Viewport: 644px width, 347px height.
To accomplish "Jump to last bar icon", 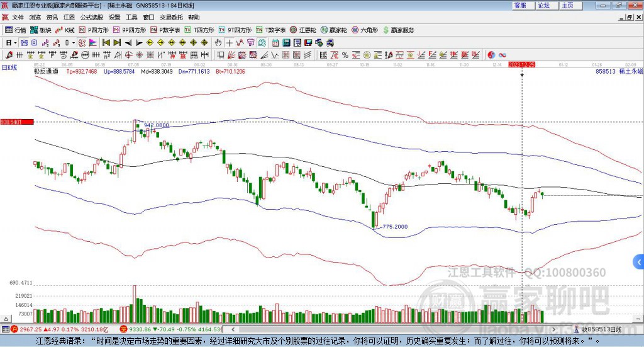I will [x=117, y=43].
